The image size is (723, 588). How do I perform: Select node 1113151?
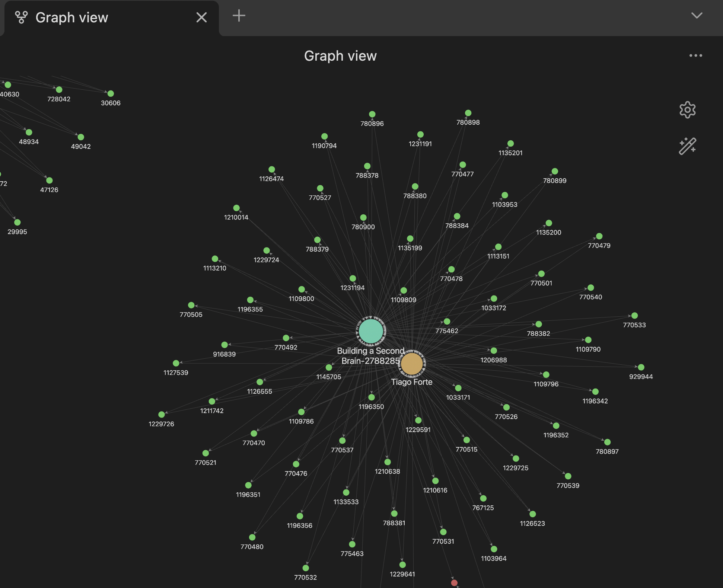click(498, 247)
